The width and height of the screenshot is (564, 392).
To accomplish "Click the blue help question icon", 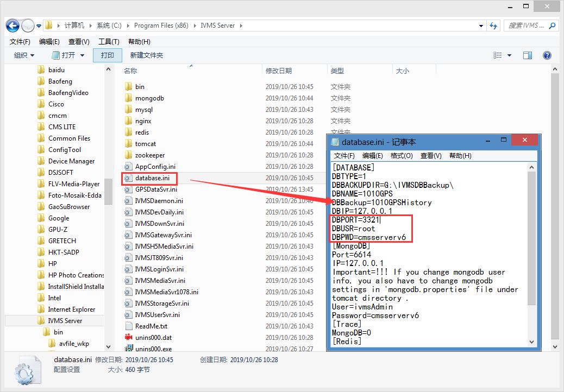I will 547,55.
